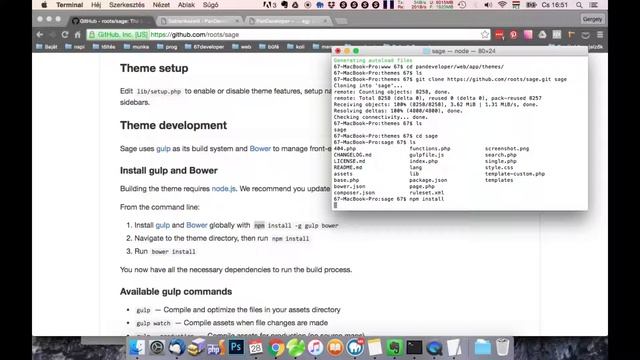The image size is (640, 360).
Task: Open the web bookmarks folder
Action: click(242, 47)
